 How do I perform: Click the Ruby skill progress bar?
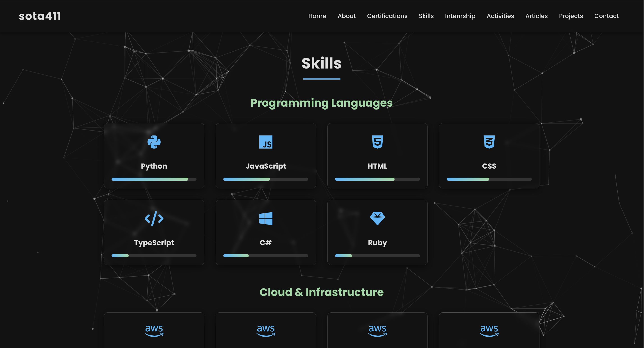pos(377,256)
